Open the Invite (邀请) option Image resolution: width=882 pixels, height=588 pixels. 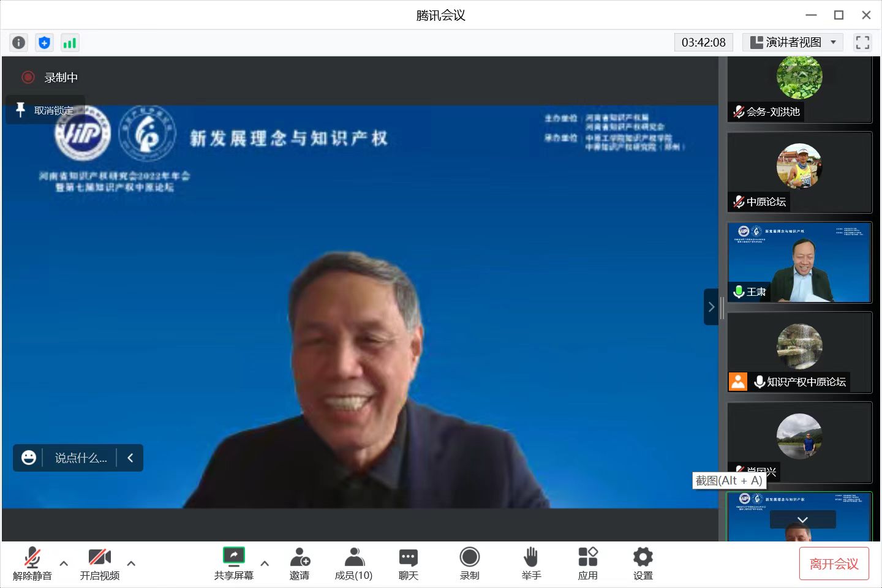point(300,563)
